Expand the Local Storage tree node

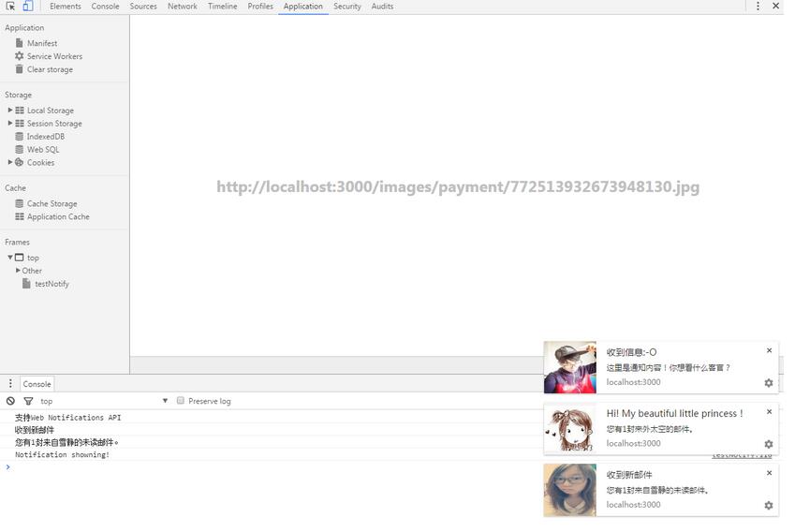click(10, 111)
